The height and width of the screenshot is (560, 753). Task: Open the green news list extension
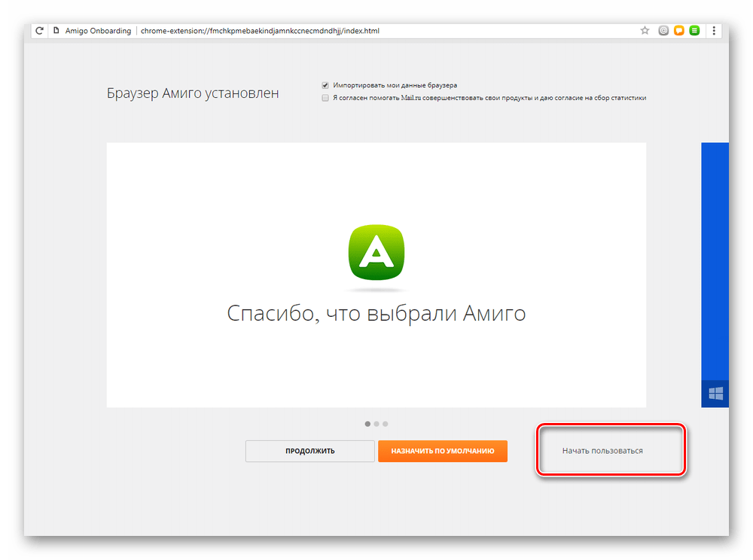694,31
